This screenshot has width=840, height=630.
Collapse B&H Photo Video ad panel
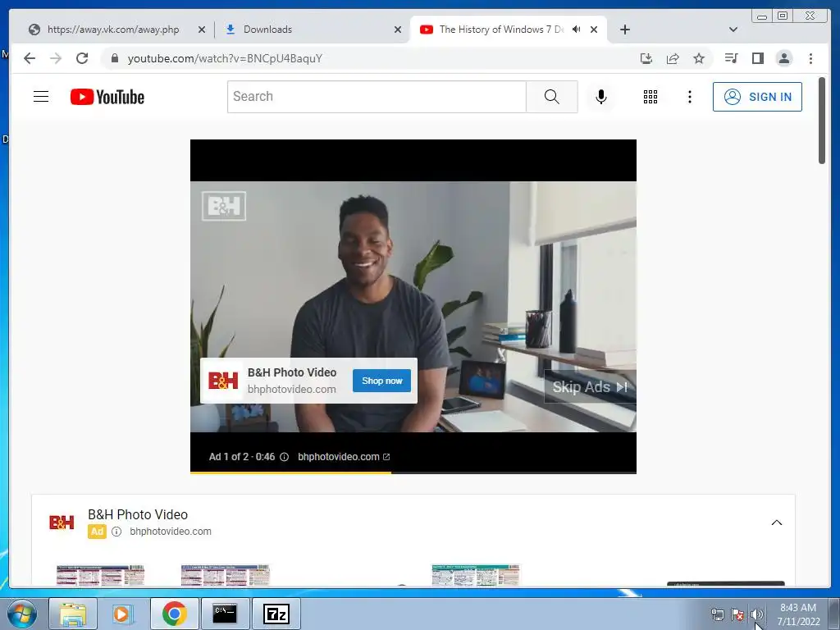coord(777,523)
